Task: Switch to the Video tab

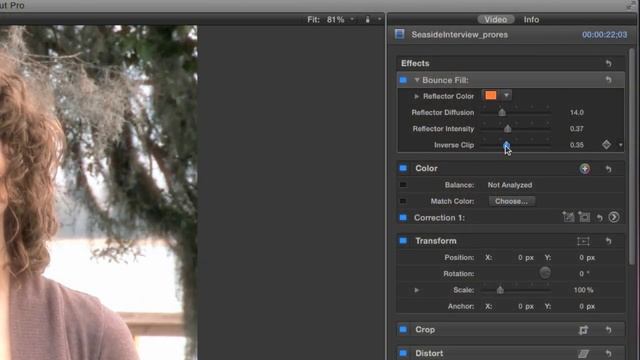Action: (496, 20)
